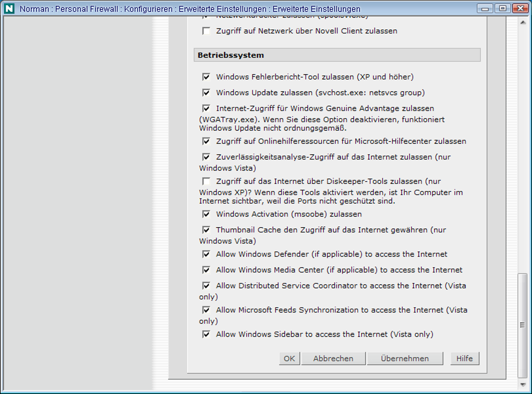
Task: Enable Diskeeper-Tools internet access checkbox
Action: 207,181
